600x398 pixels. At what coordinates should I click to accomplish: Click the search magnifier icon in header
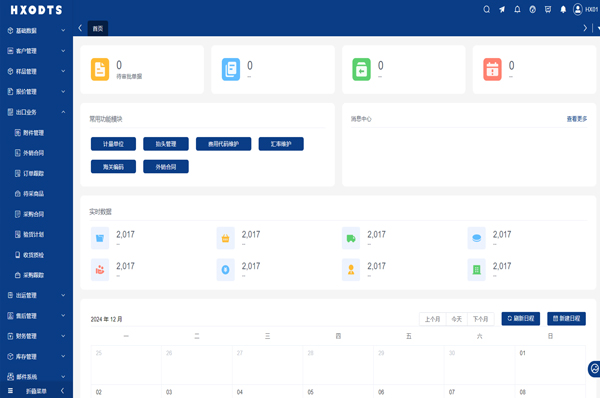click(486, 10)
